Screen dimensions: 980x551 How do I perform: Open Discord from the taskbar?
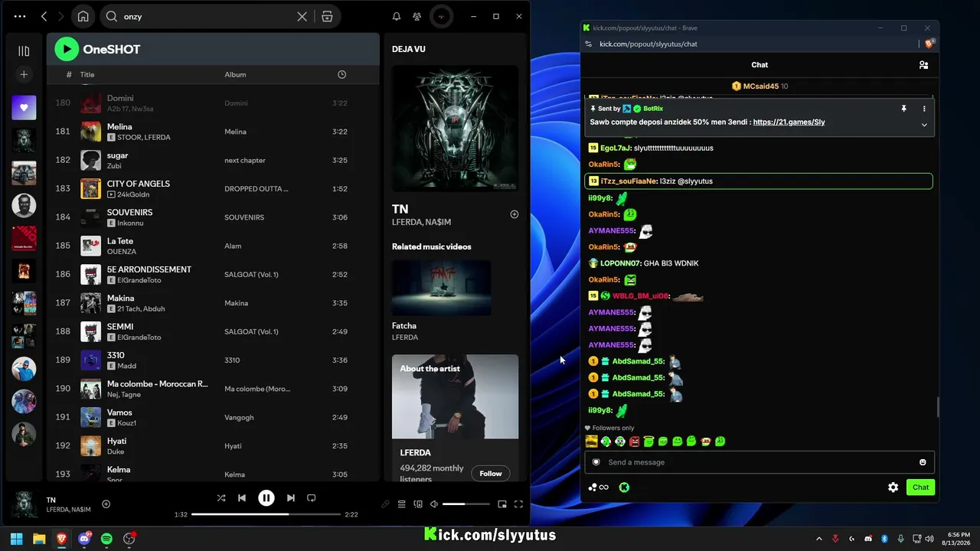pos(84,539)
